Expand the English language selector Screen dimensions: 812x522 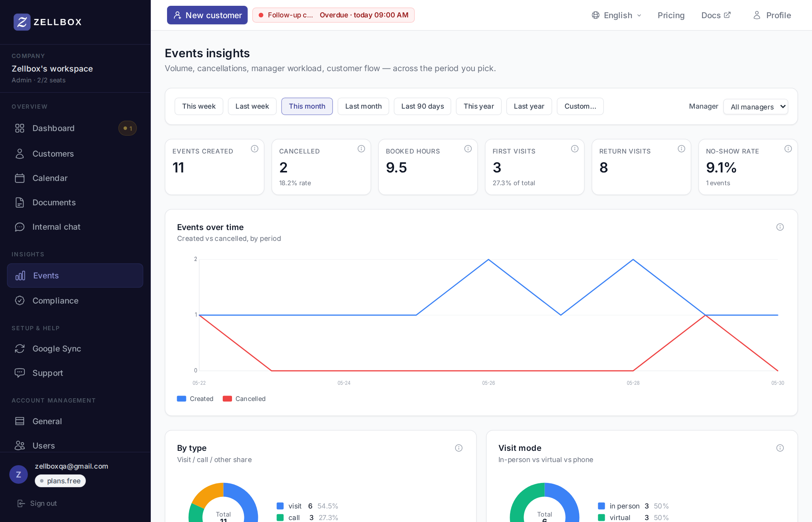[617, 15]
